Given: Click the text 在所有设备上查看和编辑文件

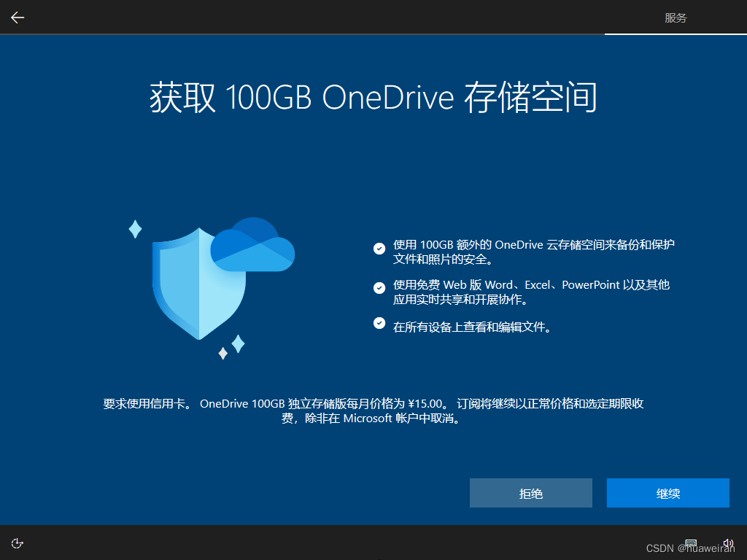Looking at the screenshot, I should point(472,327).
